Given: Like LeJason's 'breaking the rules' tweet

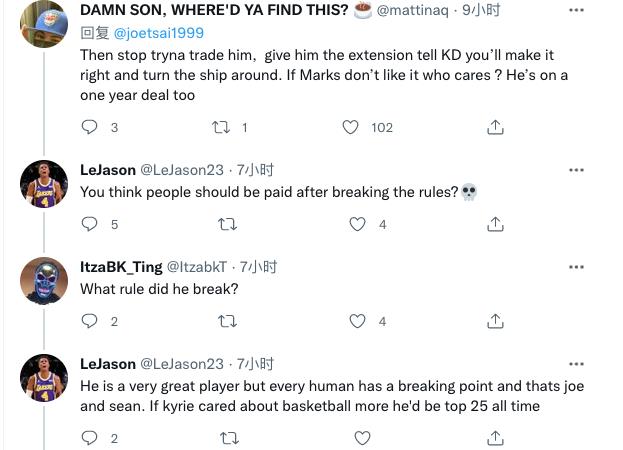Looking at the screenshot, I should pyautogui.click(x=357, y=224).
